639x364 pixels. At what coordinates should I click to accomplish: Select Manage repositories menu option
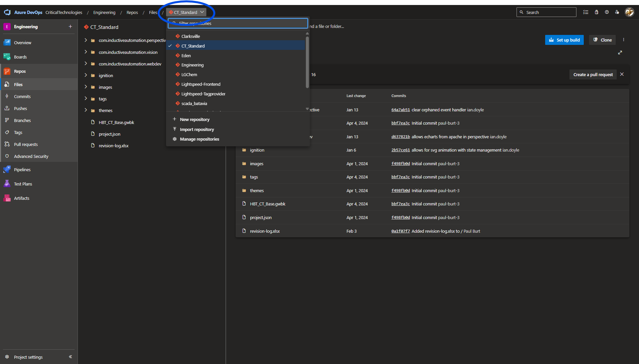[x=199, y=139]
